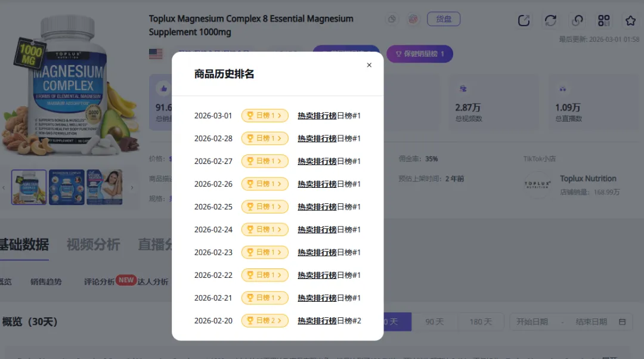Follow 热卖排行榜 link on 2026-03-01 row
The width and height of the screenshot is (644, 359).
317,116
